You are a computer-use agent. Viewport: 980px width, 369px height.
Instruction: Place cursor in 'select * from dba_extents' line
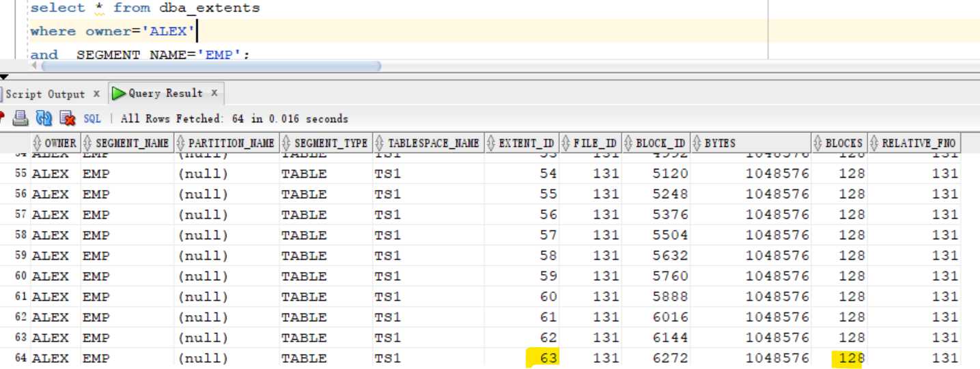click(x=145, y=8)
